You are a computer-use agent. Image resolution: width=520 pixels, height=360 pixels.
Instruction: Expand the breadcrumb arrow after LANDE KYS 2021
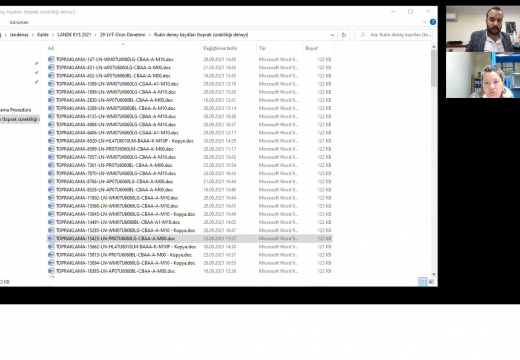tap(95, 35)
